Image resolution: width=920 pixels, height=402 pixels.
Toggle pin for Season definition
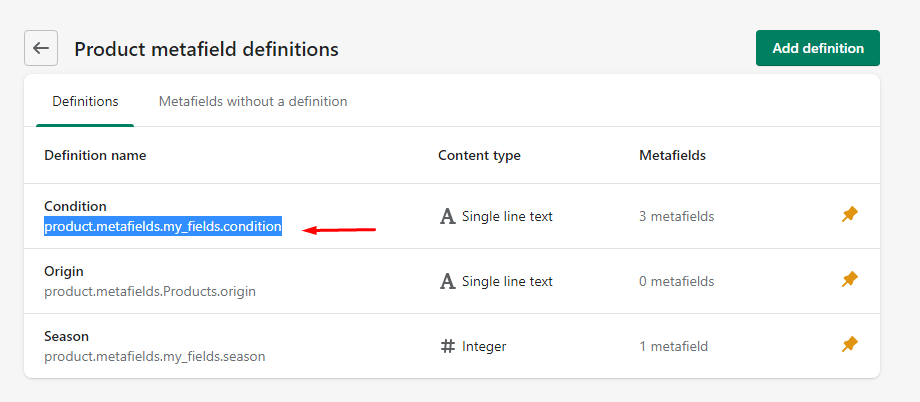[849, 345]
